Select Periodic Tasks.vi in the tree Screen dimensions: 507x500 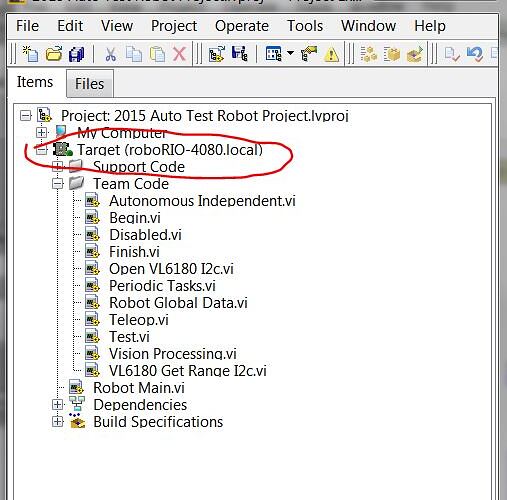coord(162,286)
